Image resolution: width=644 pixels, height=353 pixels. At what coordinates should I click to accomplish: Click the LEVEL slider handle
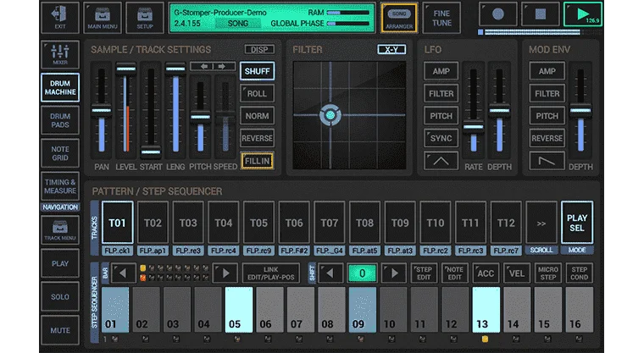[125, 68]
